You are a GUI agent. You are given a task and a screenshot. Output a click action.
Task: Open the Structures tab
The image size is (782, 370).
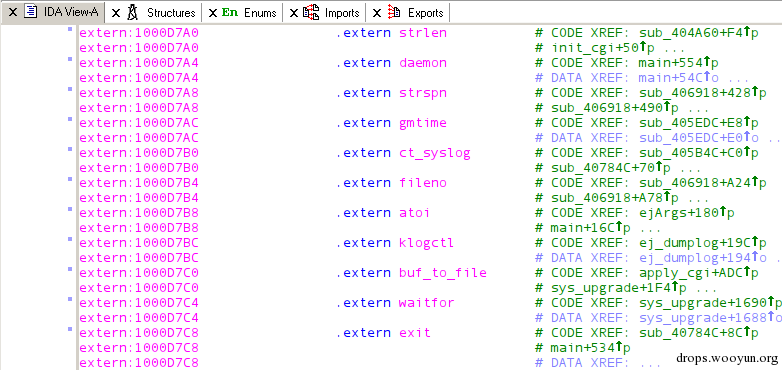171,13
